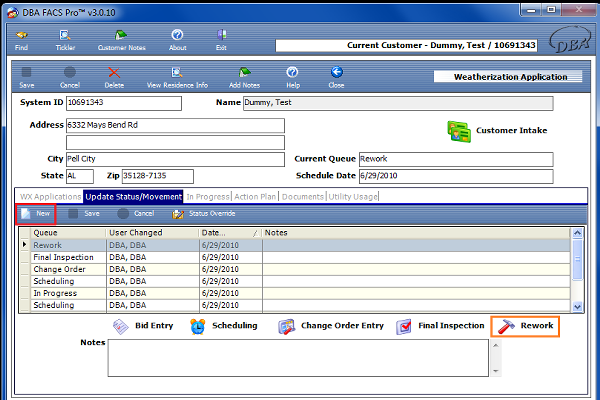Click the System ID field
Screen dimensions: 600x400
click(124, 103)
